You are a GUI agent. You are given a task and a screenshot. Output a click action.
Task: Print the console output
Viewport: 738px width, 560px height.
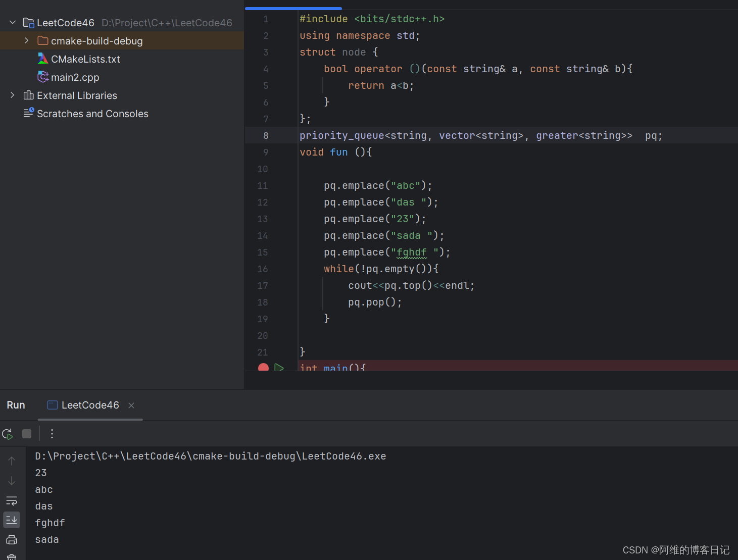point(12,540)
